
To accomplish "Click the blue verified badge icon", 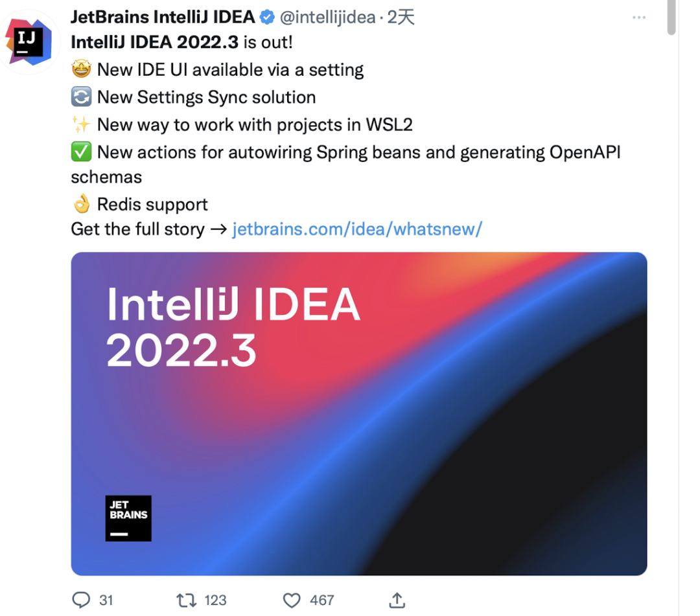I will point(267,17).
